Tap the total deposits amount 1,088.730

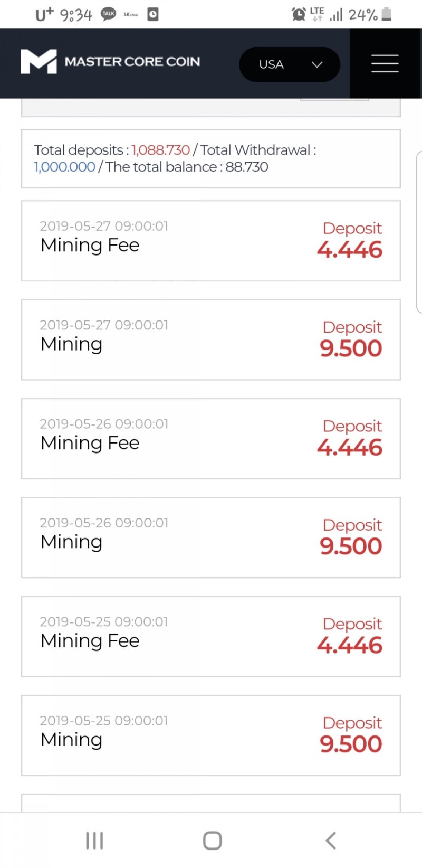click(160, 150)
